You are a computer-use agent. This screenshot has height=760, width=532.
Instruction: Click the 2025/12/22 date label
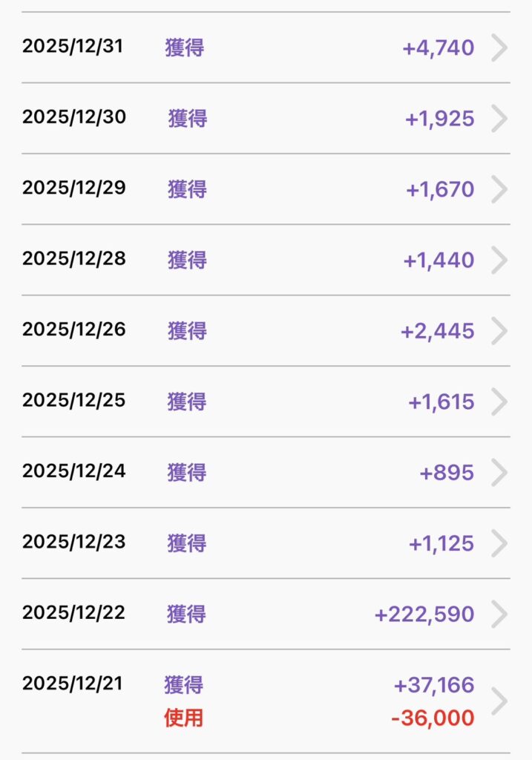(x=74, y=613)
